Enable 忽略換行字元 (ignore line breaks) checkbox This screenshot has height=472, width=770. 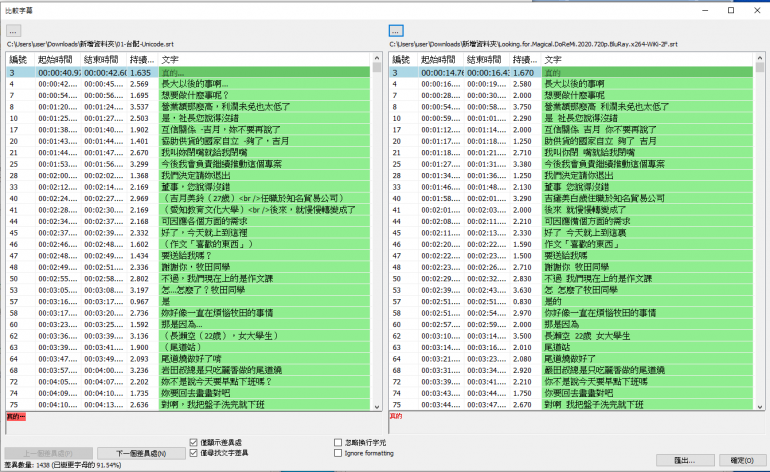(x=338, y=442)
